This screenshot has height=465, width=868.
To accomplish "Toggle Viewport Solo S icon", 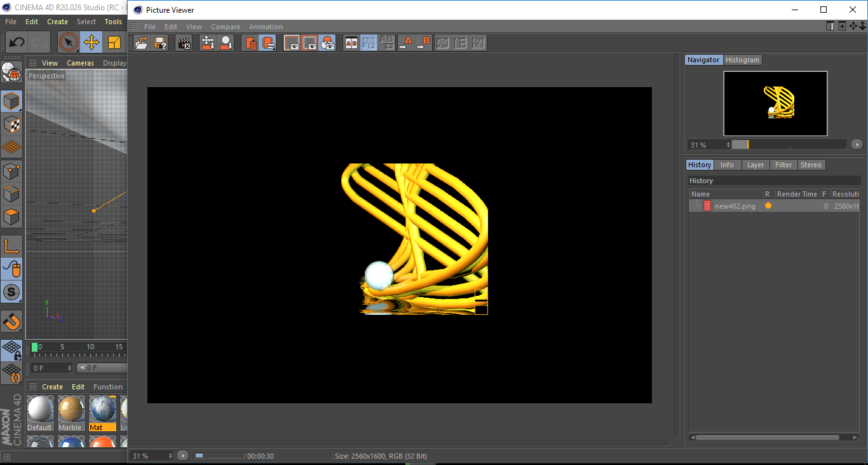I will 11,293.
